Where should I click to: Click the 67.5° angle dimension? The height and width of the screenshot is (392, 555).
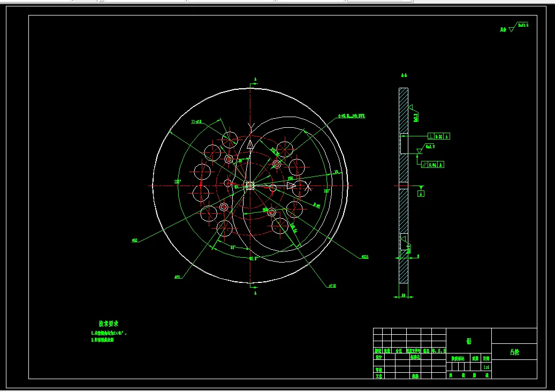tap(254, 259)
